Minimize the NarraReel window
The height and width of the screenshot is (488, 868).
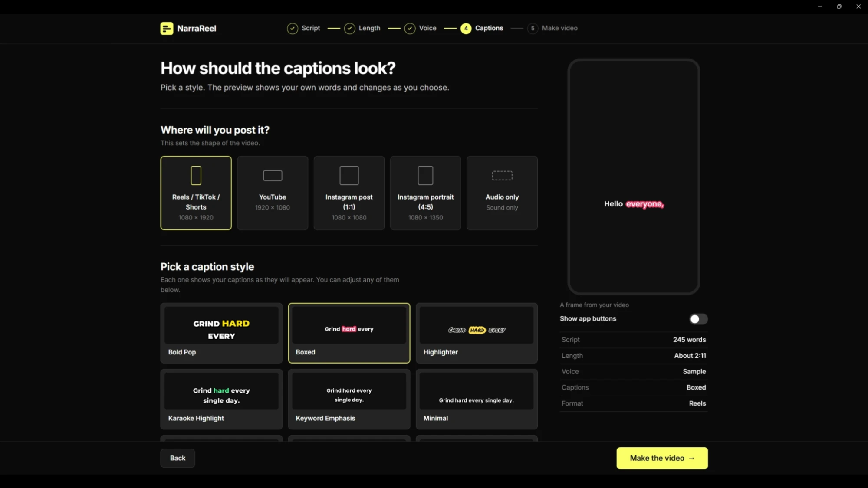click(820, 7)
